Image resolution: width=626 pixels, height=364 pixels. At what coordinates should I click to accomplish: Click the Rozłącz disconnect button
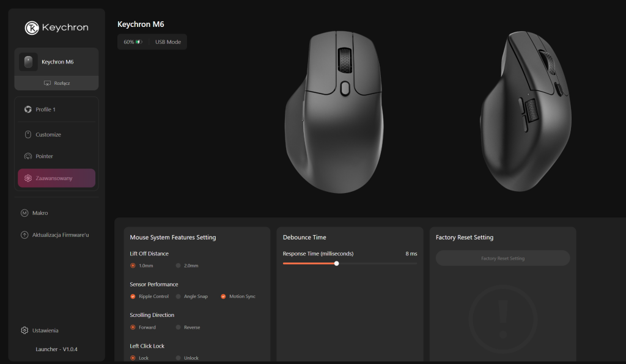[57, 83]
